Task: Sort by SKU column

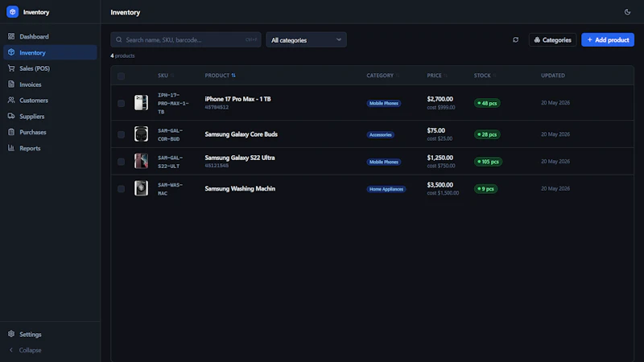Action: 166,76
